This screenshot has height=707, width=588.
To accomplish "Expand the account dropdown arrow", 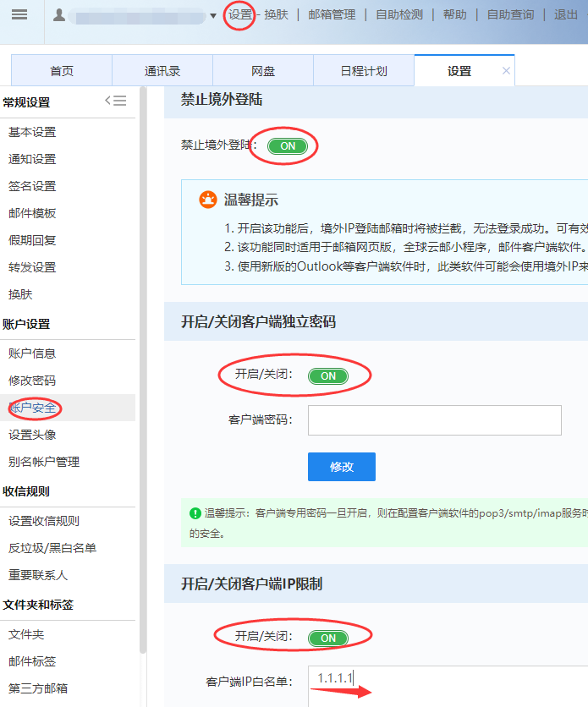I will 213,15.
